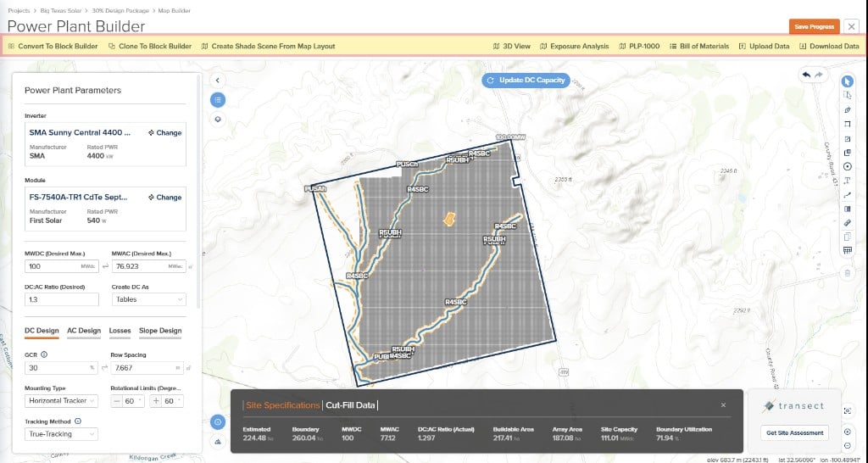
Task: Click Create Shade Scene From Map Layout
Action: pyautogui.click(x=269, y=47)
